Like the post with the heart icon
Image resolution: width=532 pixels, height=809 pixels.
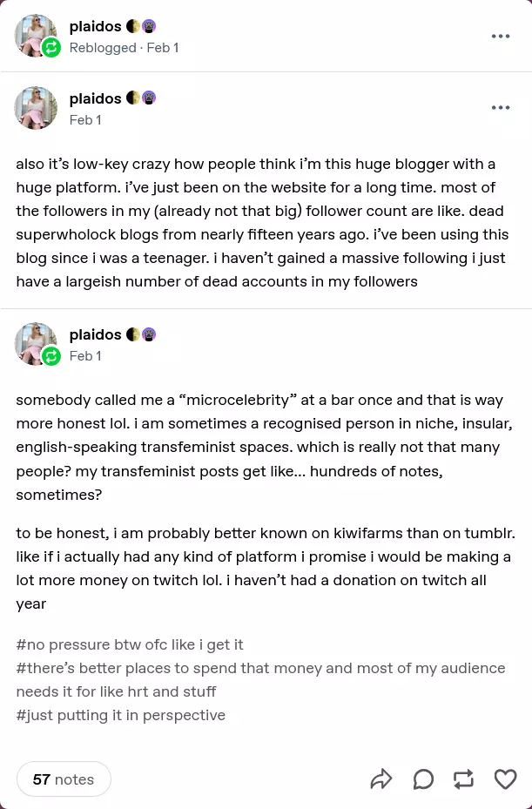505,779
